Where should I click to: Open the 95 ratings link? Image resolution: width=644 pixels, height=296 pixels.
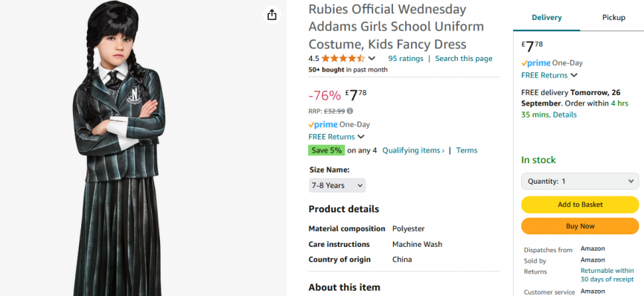point(405,58)
